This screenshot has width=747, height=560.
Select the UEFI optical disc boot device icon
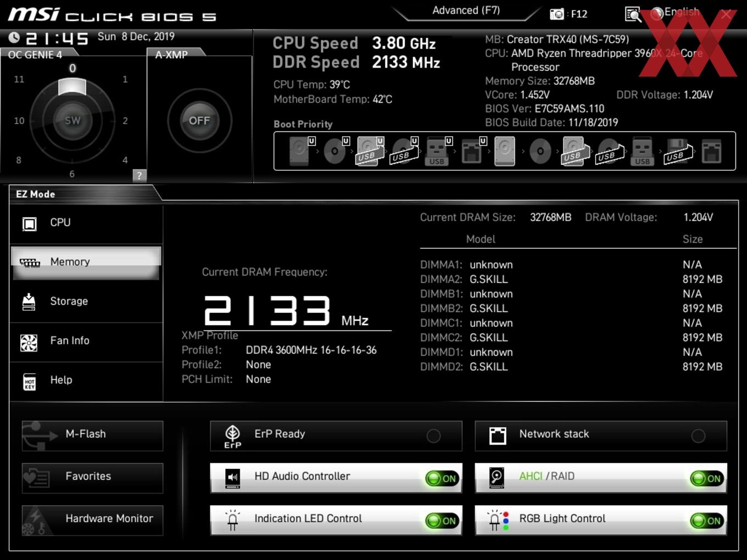click(x=335, y=151)
